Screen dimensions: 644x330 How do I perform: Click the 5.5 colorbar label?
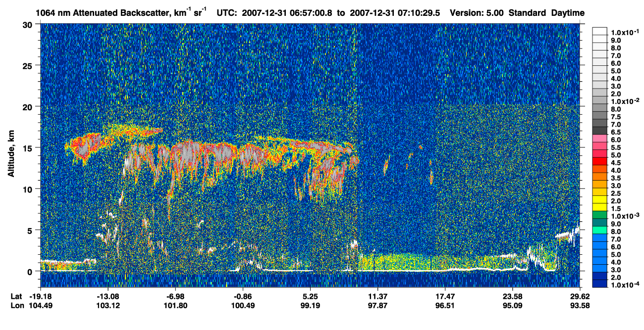click(616, 147)
